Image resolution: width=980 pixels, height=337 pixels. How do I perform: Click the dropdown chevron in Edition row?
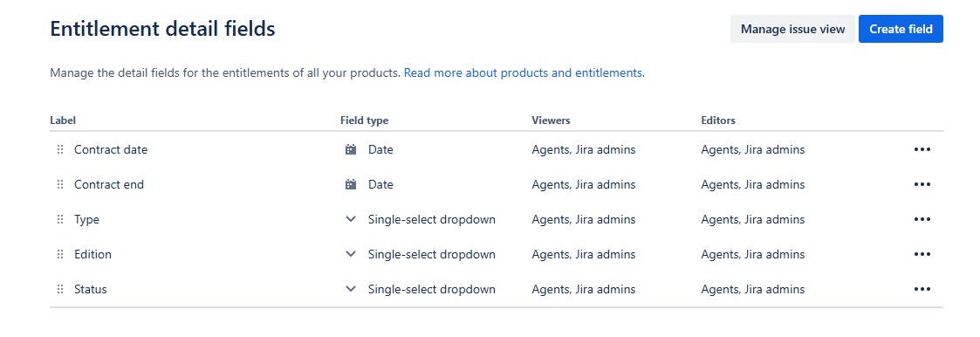point(351,254)
